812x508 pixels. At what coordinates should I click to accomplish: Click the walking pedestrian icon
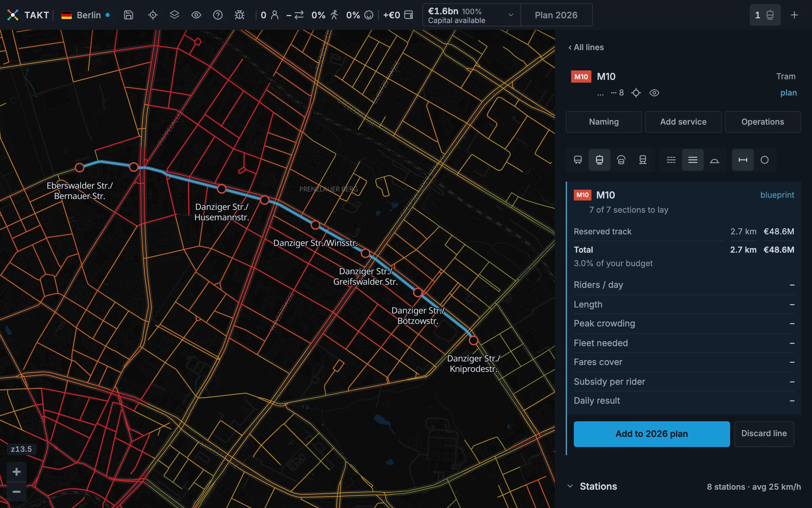[334, 15]
